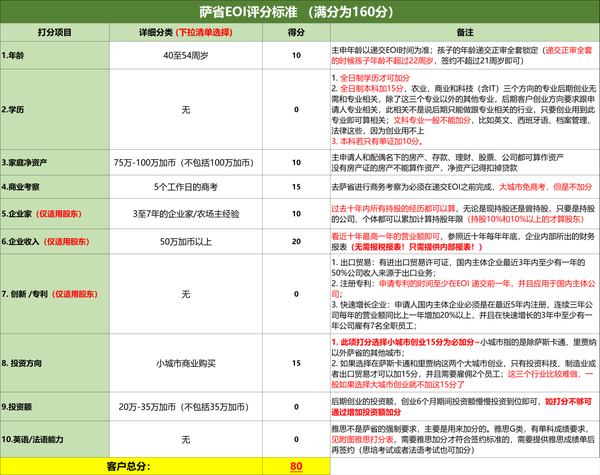Select the '打分项目' column header

pyautogui.click(x=55, y=33)
